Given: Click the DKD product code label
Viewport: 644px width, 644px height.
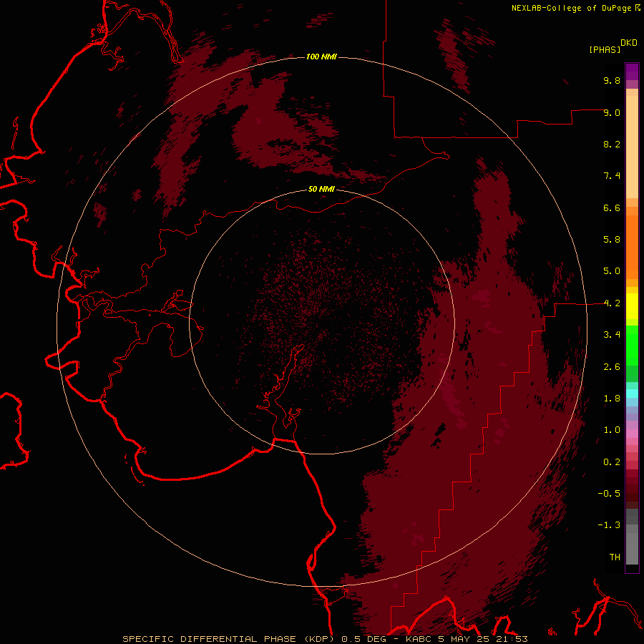Looking at the screenshot, I should [629, 43].
